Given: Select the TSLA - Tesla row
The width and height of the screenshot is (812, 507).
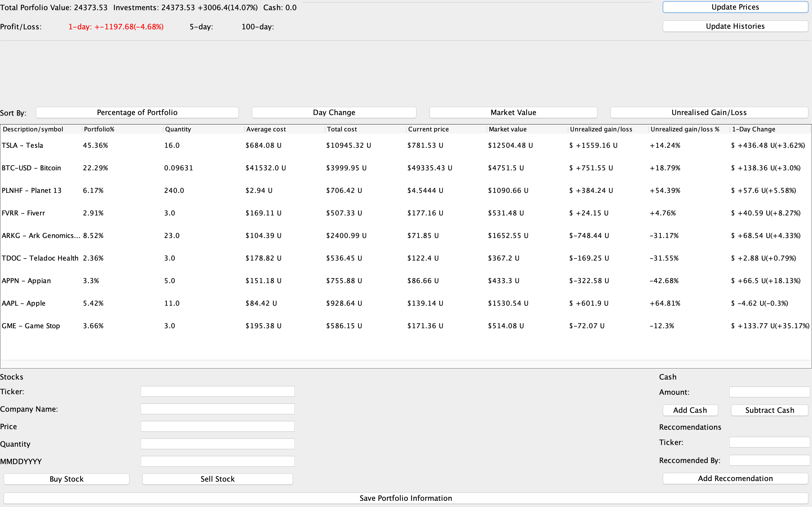Looking at the screenshot, I should 201,145.
